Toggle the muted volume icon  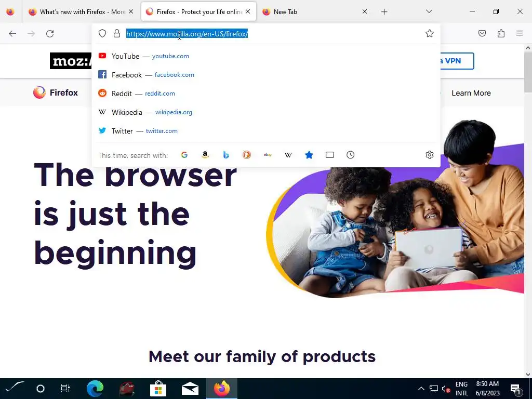(x=446, y=389)
